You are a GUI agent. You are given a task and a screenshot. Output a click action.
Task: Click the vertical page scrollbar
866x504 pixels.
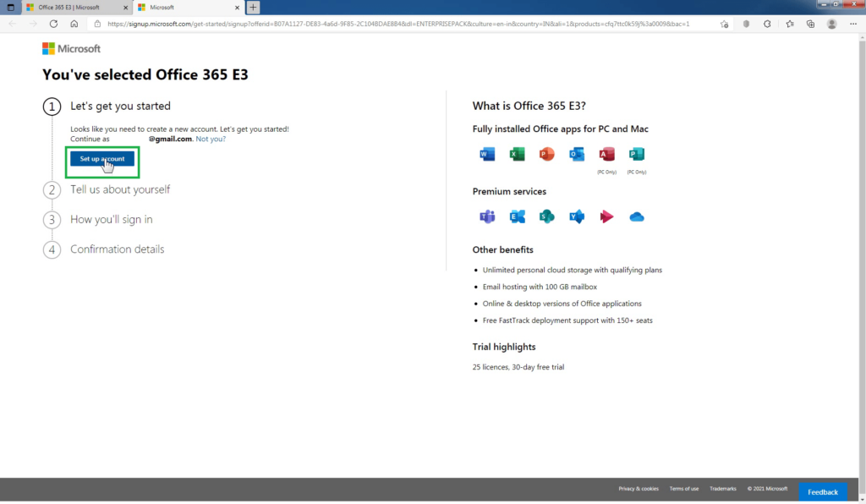pyautogui.click(x=862, y=267)
